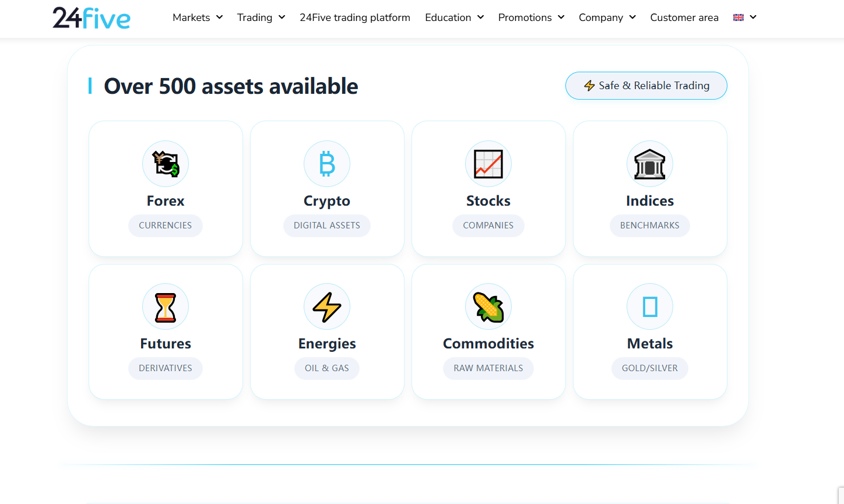This screenshot has width=844, height=504.
Task: Click the Metals icon
Action: (x=650, y=306)
